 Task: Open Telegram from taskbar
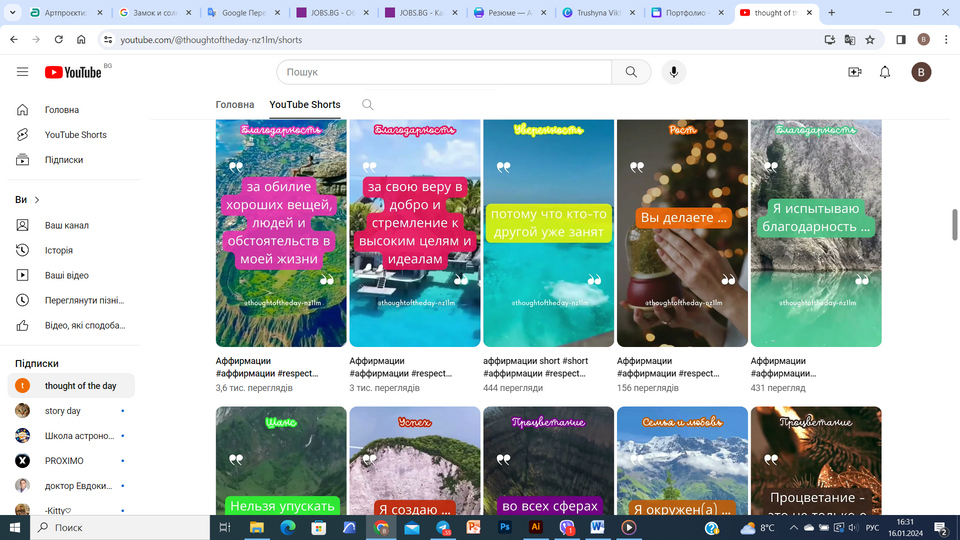click(x=443, y=527)
